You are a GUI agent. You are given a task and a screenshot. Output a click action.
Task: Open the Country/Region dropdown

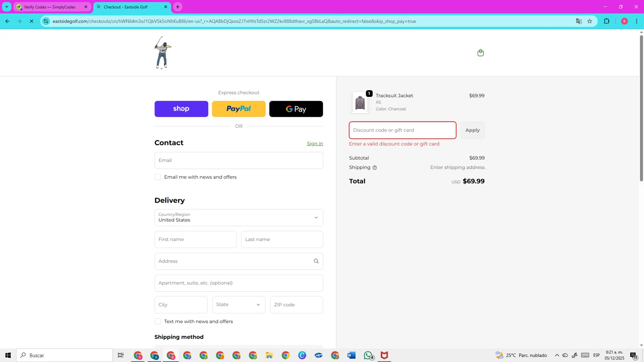239,218
